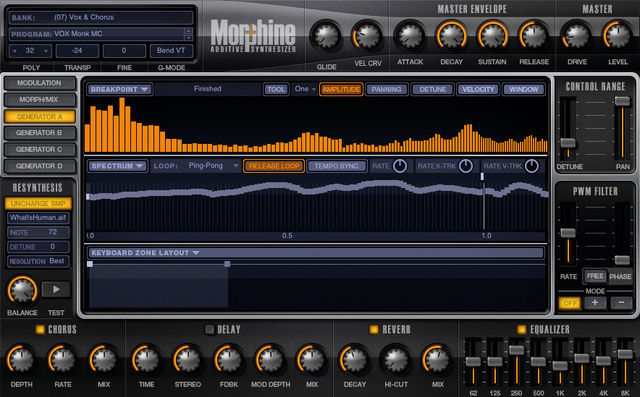Open the G-Mode Bend VT selector
This screenshot has width=640, height=397.
[171, 51]
